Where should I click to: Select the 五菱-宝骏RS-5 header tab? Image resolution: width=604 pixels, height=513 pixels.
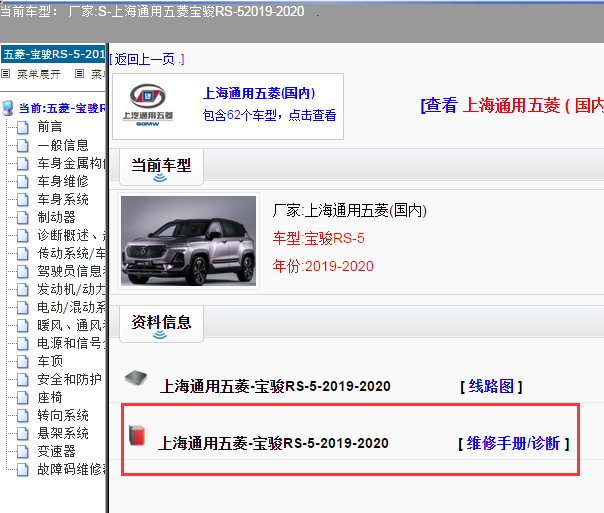[x=53, y=54]
